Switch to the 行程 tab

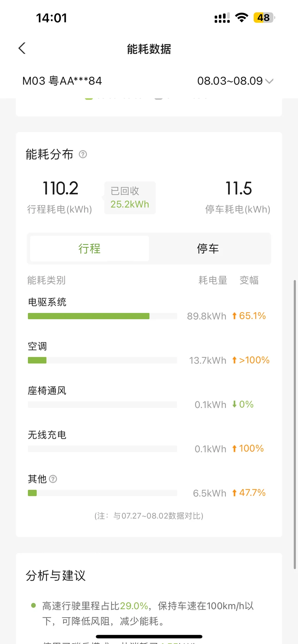coord(89,249)
